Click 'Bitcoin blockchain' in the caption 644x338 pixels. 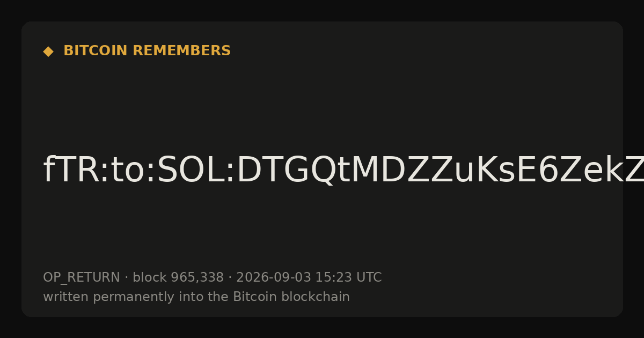291,297
